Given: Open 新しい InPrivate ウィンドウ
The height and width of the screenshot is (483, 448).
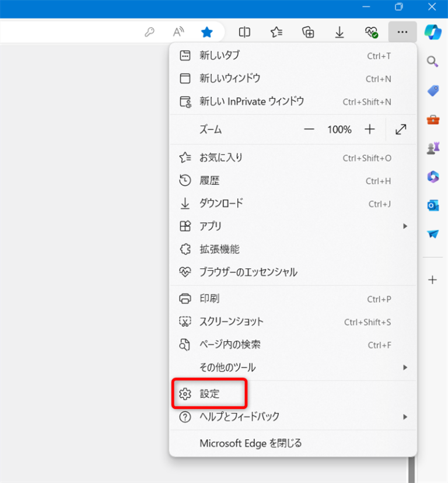Looking at the screenshot, I should [293, 101].
